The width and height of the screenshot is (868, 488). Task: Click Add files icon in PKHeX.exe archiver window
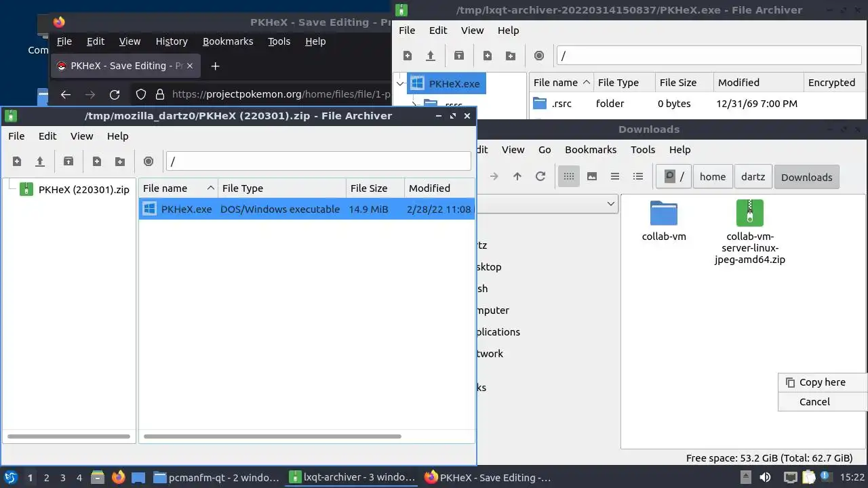[488, 56]
